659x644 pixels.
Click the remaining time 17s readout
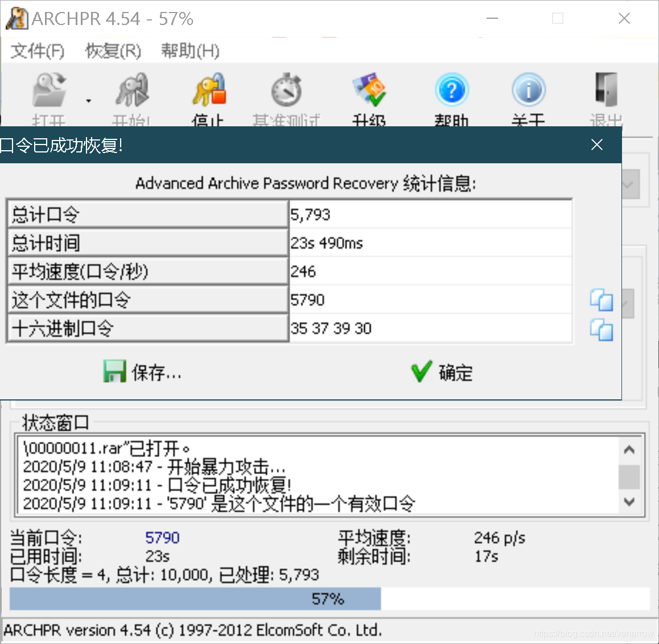click(x=486, y=556)
